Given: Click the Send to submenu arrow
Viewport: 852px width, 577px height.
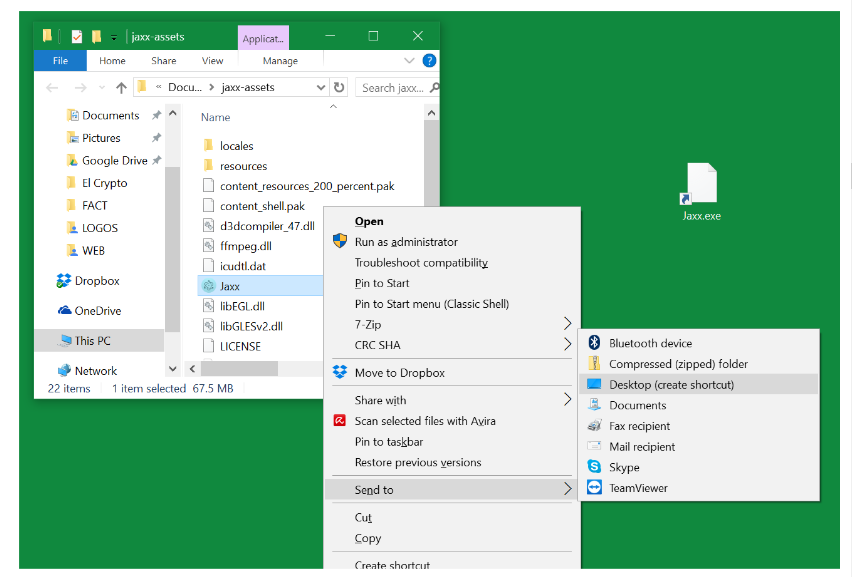Looking at the screenshot, I should pyautogui.click(x=567, y=489).
